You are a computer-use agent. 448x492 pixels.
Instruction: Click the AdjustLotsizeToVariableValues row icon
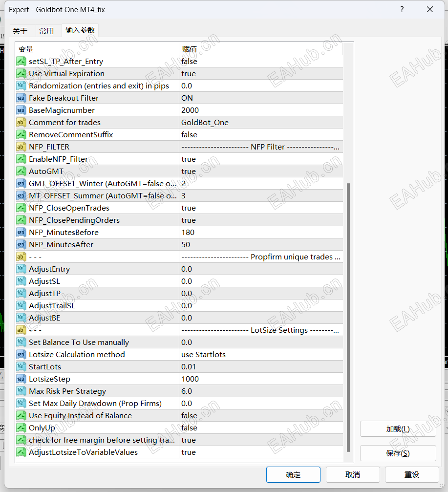21,452
